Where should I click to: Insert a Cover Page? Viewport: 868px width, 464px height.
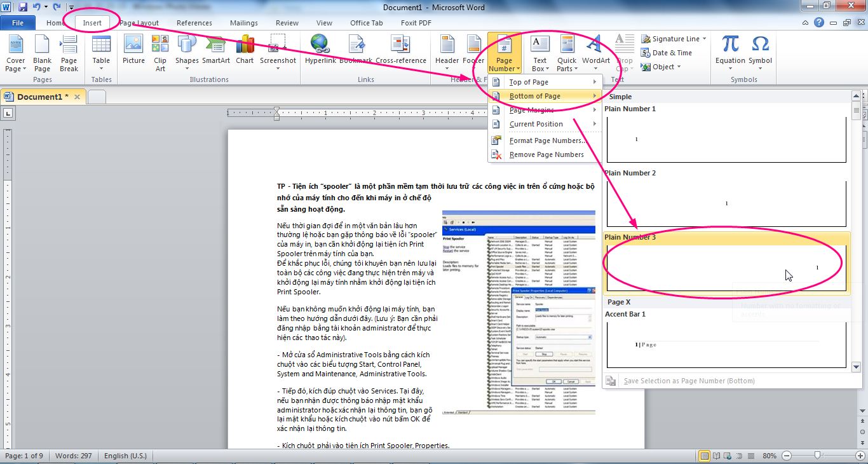15,54
